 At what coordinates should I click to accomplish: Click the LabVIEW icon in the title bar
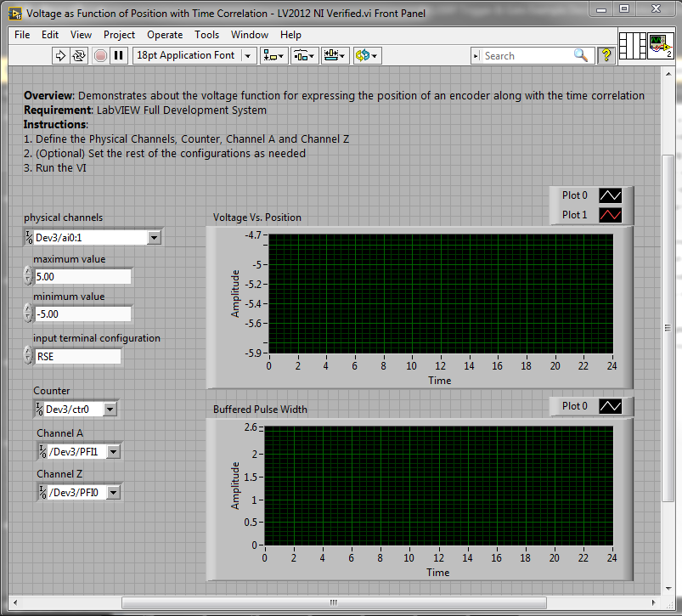click(14, 14)
